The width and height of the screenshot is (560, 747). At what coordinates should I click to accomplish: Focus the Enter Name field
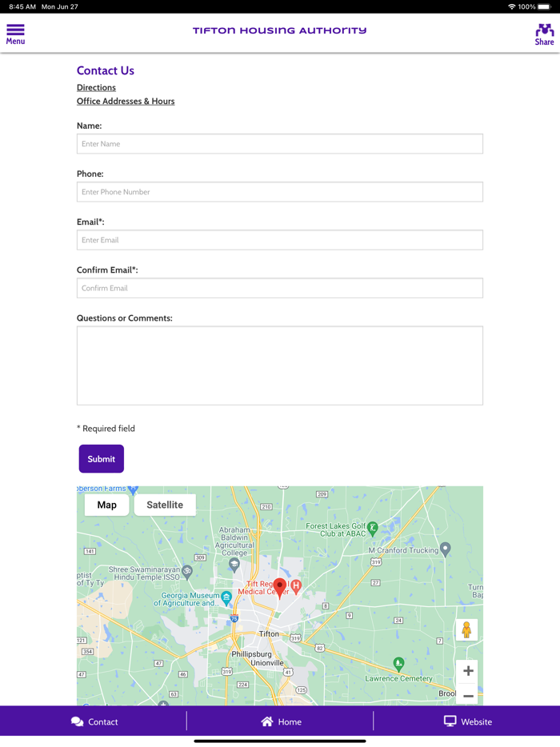pos(280,144)
